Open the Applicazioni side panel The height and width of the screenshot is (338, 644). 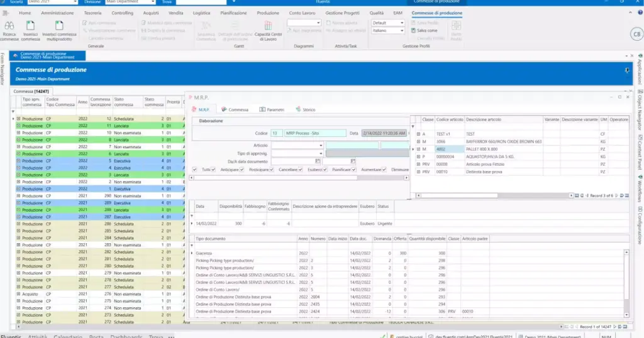[x=640, y=69]
